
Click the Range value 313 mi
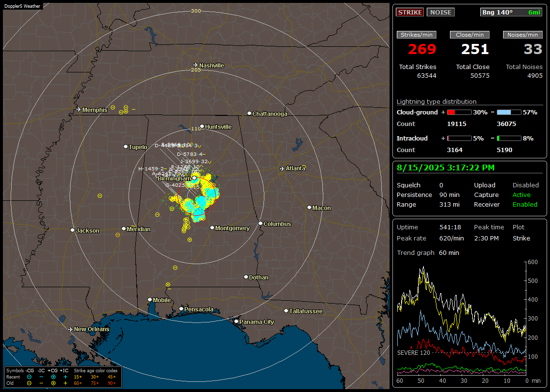(449, 205)
